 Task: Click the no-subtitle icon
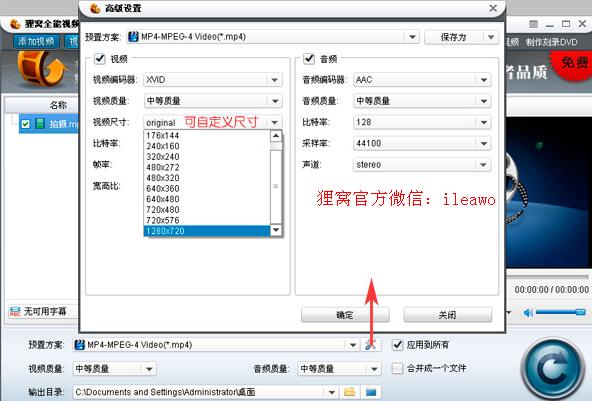[15, 311]
